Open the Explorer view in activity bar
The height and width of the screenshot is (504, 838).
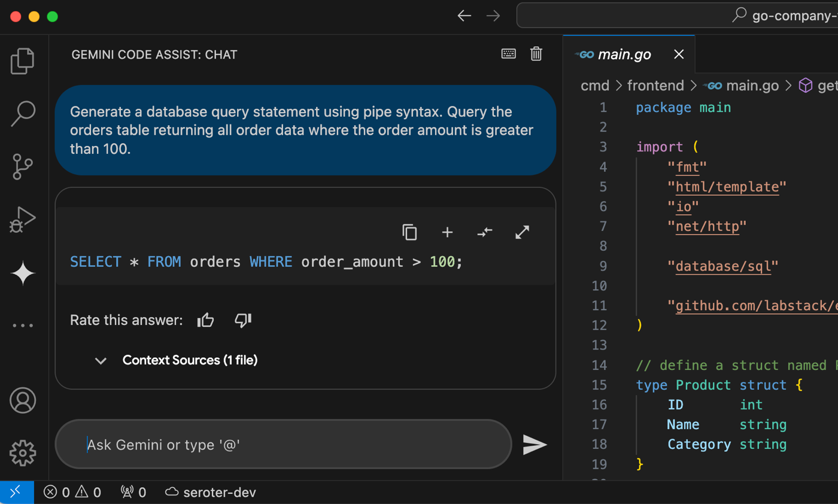coord(23,61)
